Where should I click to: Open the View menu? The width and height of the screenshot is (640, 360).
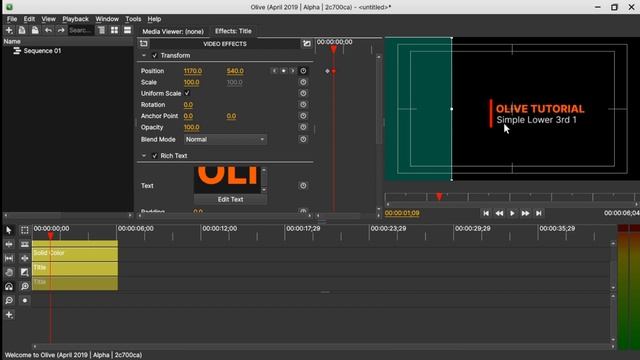pos(48,19)
